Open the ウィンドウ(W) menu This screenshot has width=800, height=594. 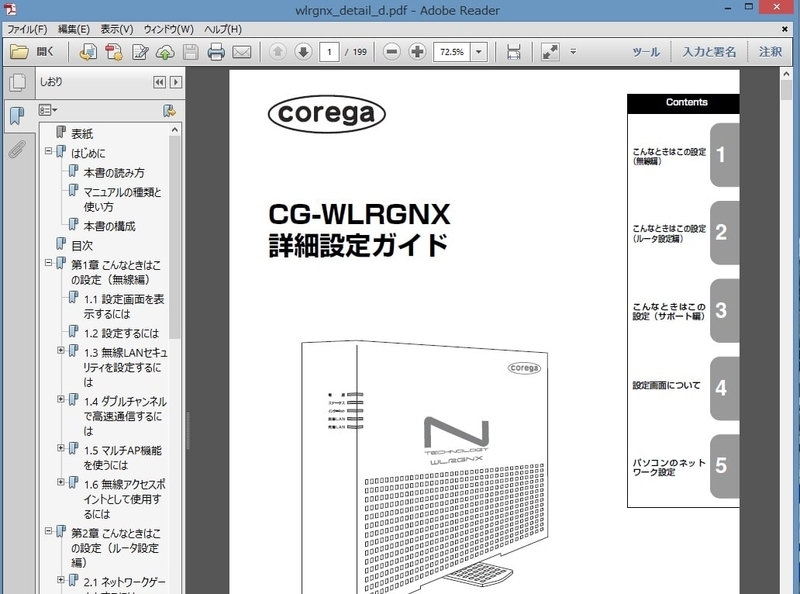(169, 29)
